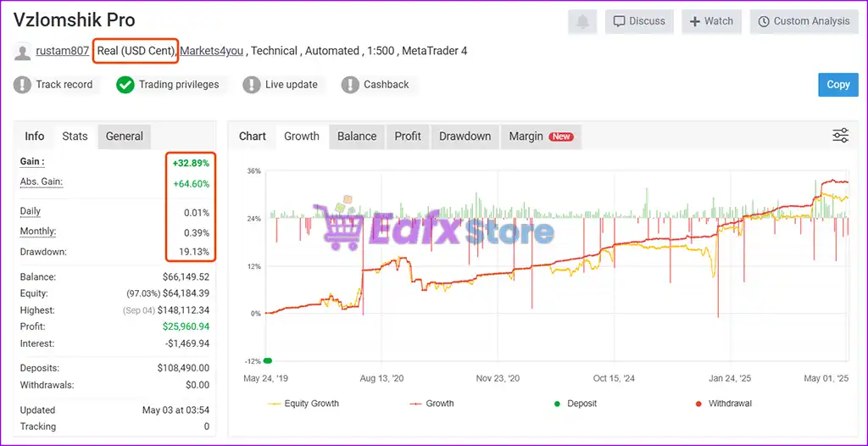Click the $148,112.34 highest value
The width and height of the screenshot is (868, 446).
[184, 310]
